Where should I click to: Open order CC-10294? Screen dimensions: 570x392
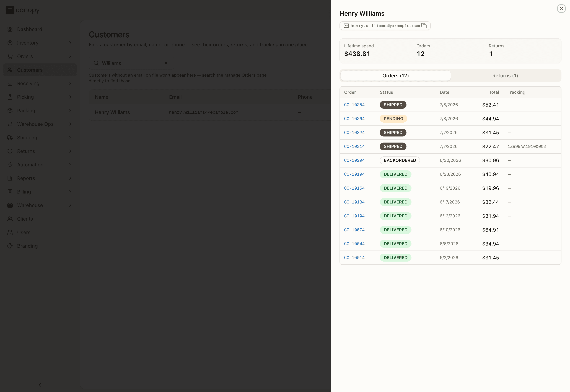[354, 160]
